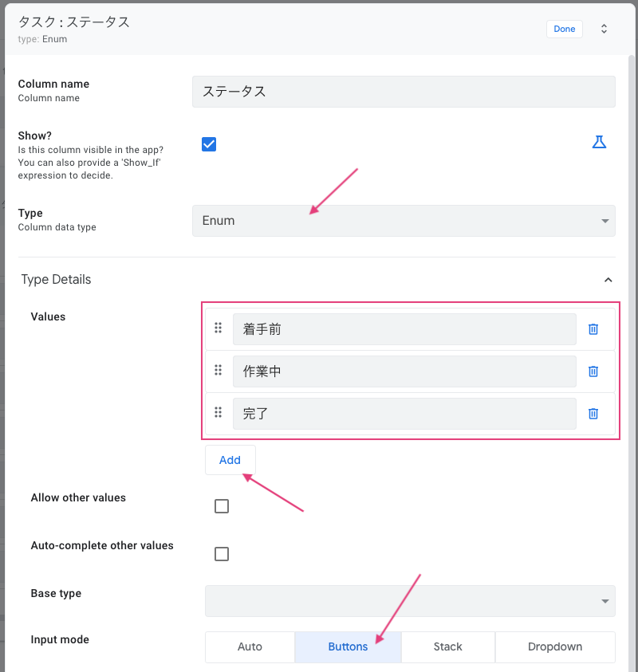Grab the drag handle for 作業中
The height and width of the screenshot is (672, 638).
(x=219, y=371)
